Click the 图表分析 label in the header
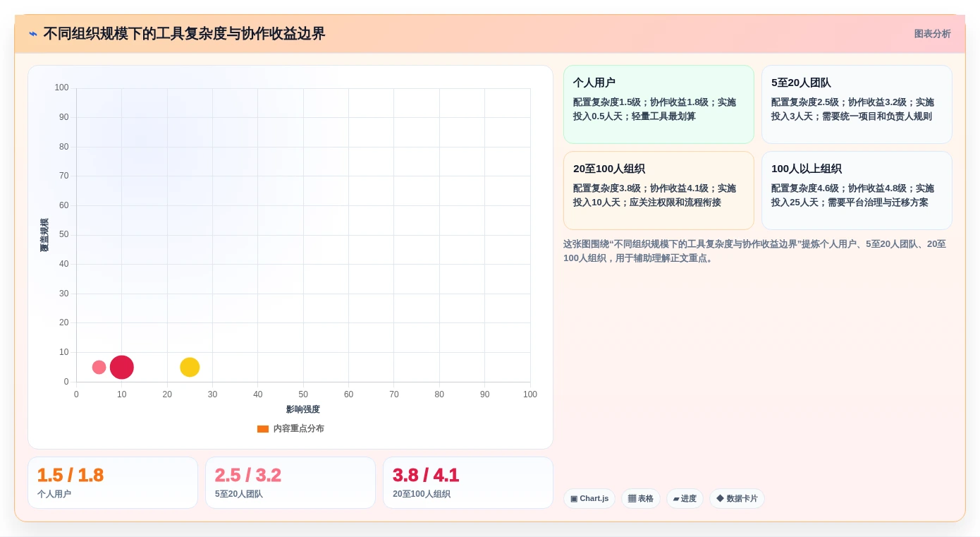Image resolution: width=980 pixels, height=537 pixels. [x=932, y=34]
